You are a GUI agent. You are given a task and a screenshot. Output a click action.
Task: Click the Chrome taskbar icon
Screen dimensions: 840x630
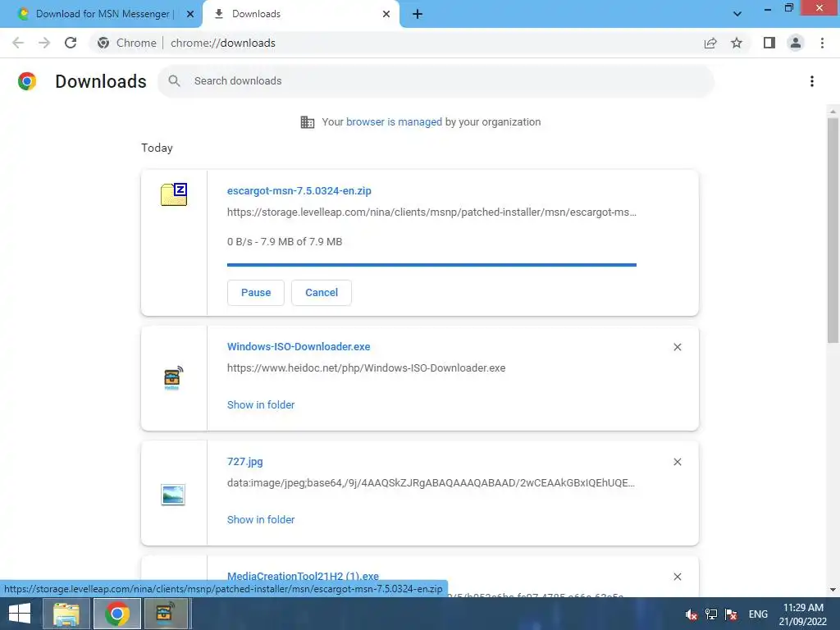(117, 614)
